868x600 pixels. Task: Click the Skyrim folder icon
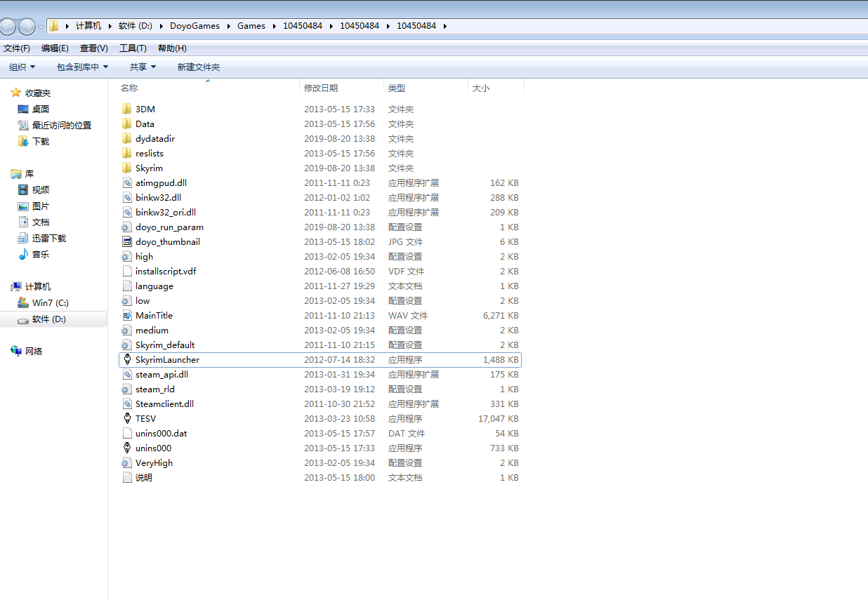(x=126, y=168)
